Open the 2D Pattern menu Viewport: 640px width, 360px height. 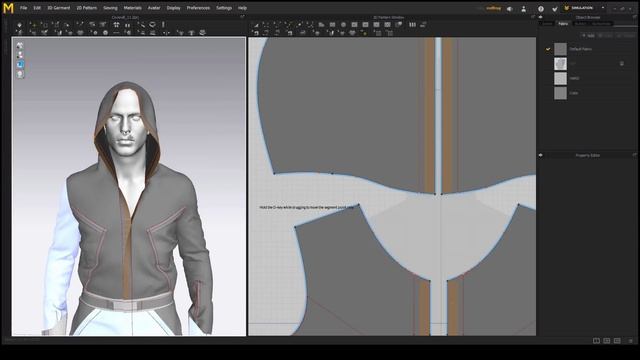coord(87,8)
